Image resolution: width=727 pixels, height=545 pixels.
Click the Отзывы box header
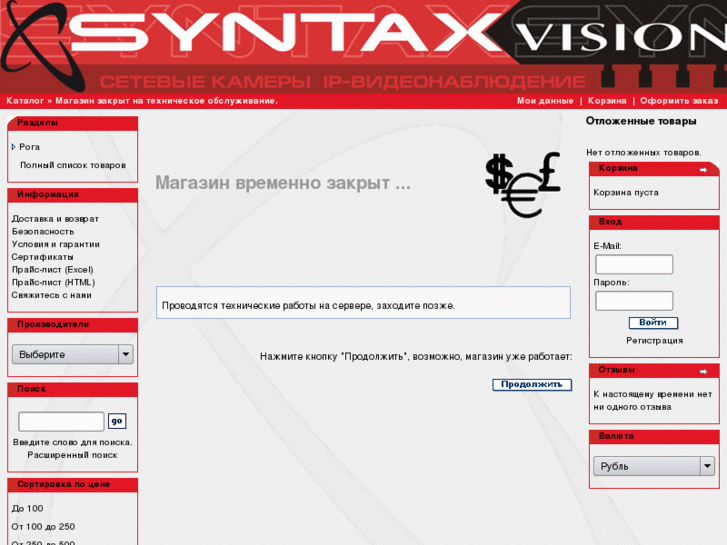[x=654, y=370]
